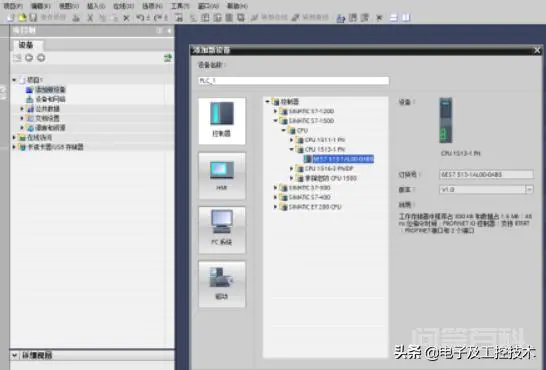Expand the 文档设置 tree node

click(22, 118)
